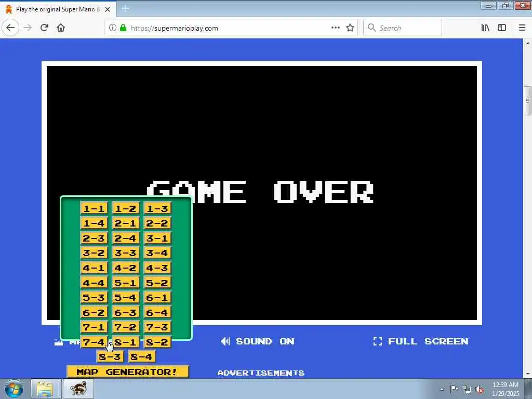Load world 4-2
Image resolution: width=532 pixels, height=399 pixels.
click(x=126, y=268)
